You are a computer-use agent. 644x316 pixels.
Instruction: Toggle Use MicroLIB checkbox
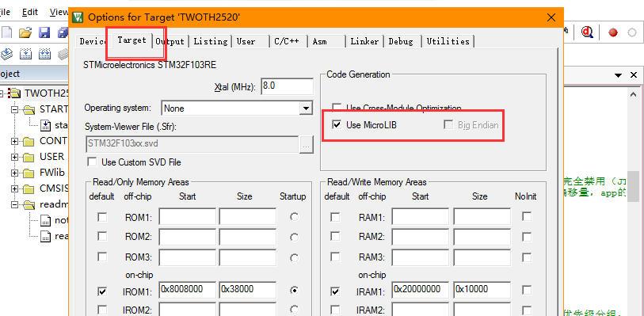[337, 125]
